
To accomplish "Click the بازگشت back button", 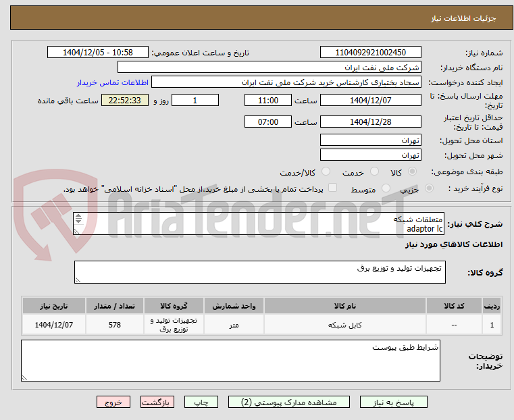I will [157, 402].
